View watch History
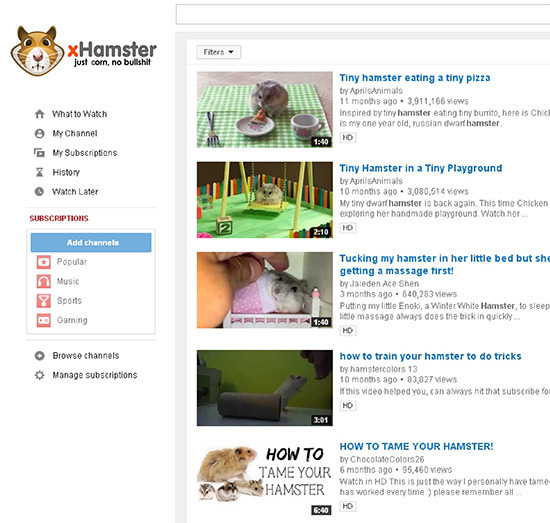This screenshot has height=523, width=550. click(66, 172)
